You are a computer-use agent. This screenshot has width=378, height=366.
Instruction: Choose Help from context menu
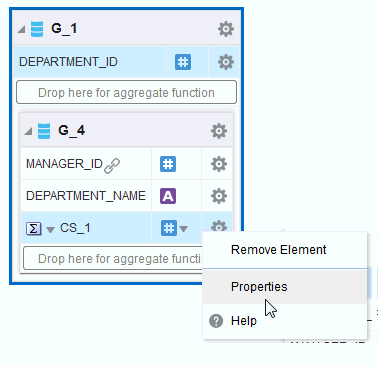(285, 321)
